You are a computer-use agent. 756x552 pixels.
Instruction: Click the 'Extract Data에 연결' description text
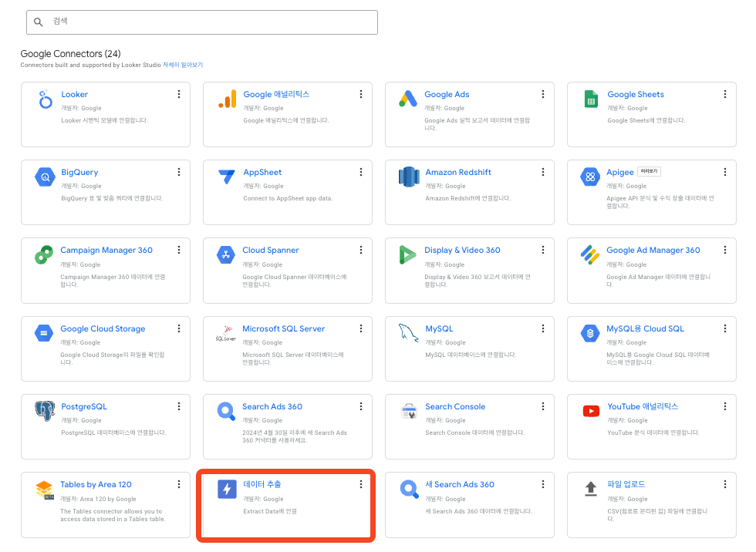point(269,512)
